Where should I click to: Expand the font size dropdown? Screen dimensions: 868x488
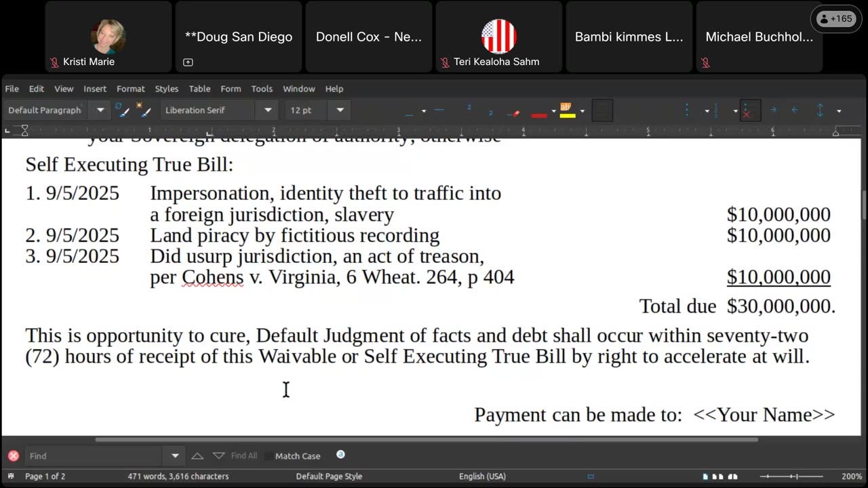[x=340, y=110]
